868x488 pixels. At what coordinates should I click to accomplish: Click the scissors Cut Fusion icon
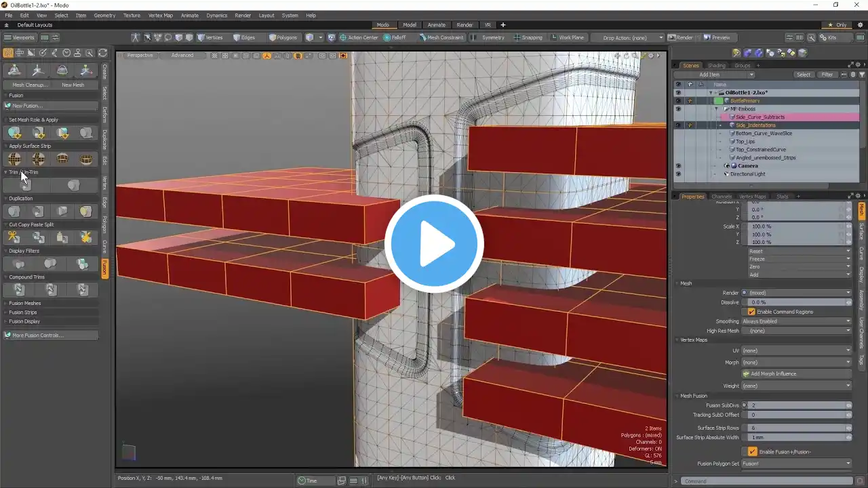(14, 237)
